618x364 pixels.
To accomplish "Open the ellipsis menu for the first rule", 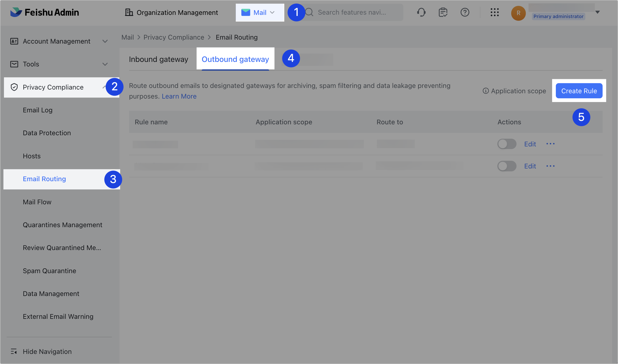I will pyautogui.click(x=550, y=144).
